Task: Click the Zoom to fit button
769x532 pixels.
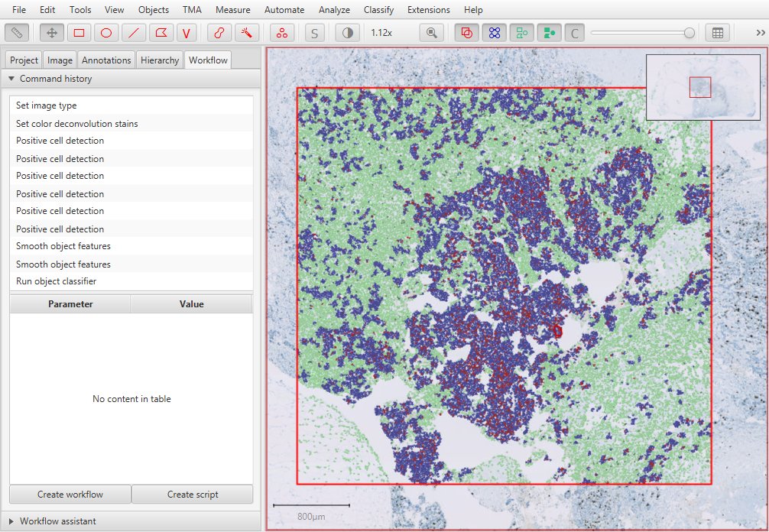Action: tap(432, 33)
